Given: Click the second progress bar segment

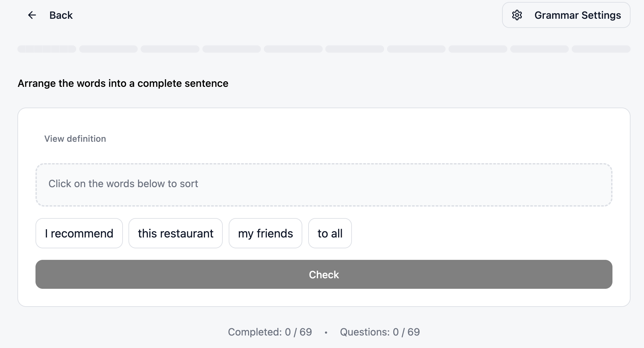Looking at the screenshot, I should click(x=108, y=49).
